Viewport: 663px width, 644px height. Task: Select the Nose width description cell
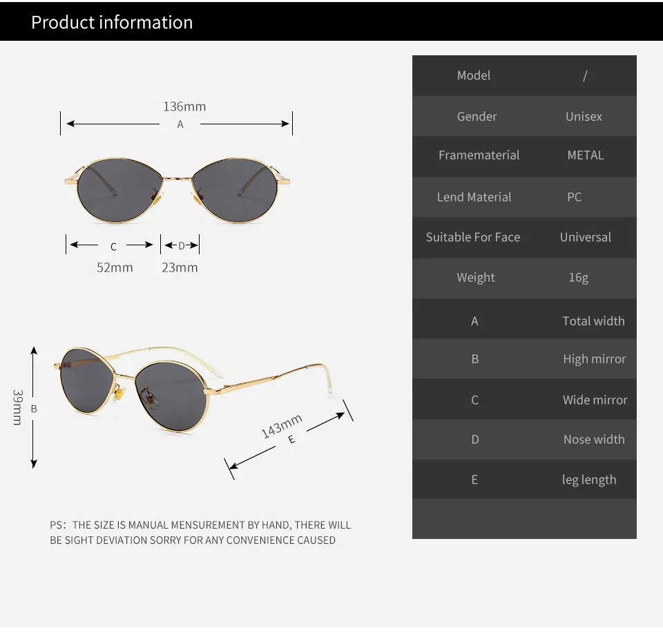pyautogui.click(x=594, y=439)
